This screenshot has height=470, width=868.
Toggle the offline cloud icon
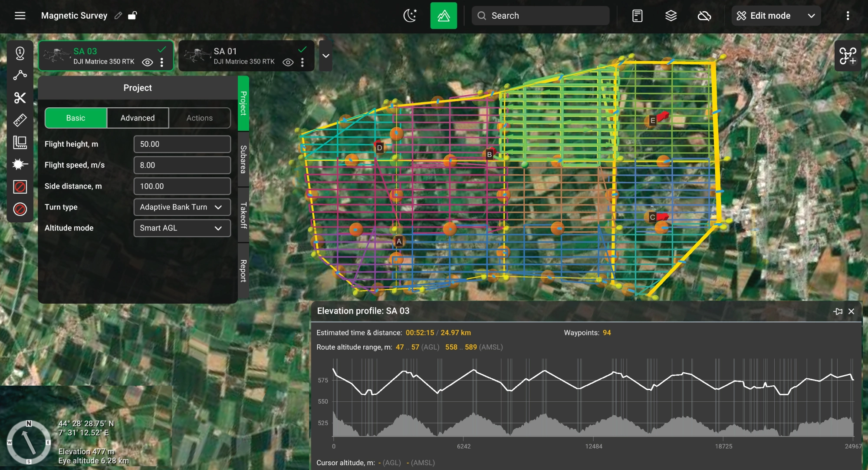(704, 16)
